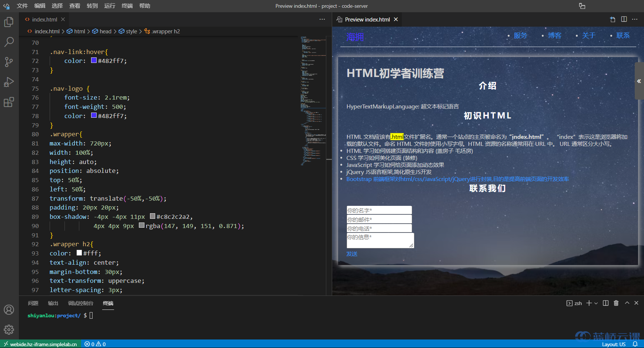Delete terminal using the trash icon
Image resolution: width=644 pixels, height=348 pixels.
pyautogui.click(x=616, y=303)
